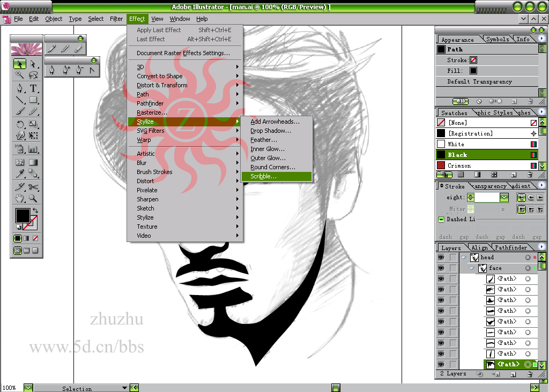The height and width of the screenshot is (392, 549).
Task: Select the Scale tool
Action: point(33,124)
